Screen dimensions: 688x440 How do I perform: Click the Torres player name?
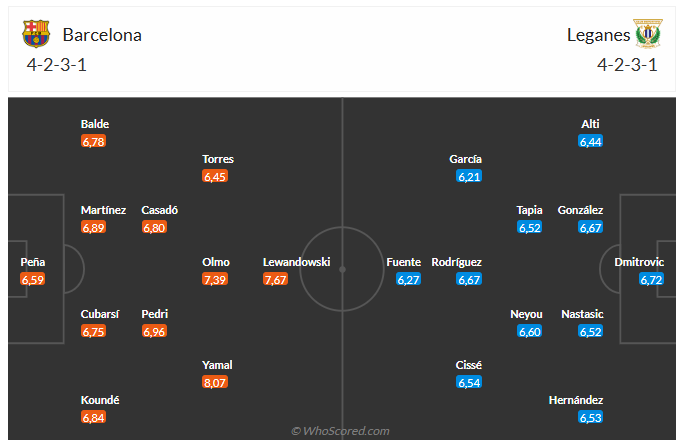tap(218, 159)
